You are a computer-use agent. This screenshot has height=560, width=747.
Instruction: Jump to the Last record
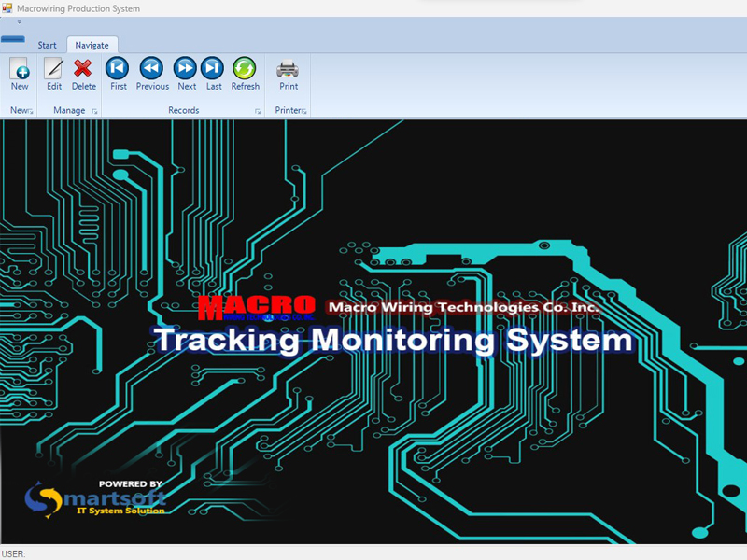click(214, 69)
